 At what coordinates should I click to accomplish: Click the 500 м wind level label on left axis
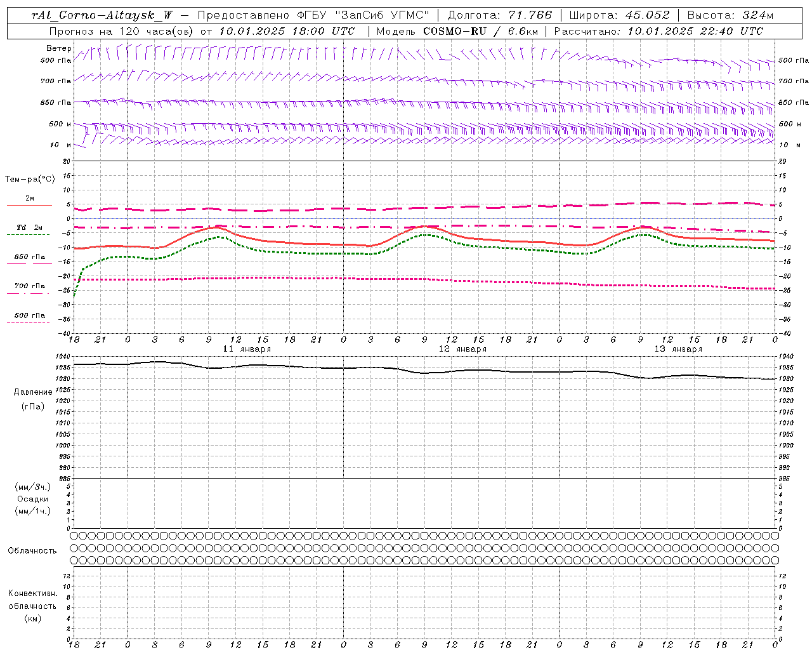pos(60,124)
